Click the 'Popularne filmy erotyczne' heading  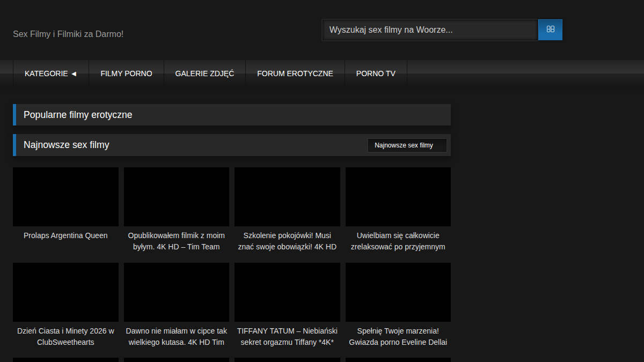pyautogui.click(x=78, y=115)
